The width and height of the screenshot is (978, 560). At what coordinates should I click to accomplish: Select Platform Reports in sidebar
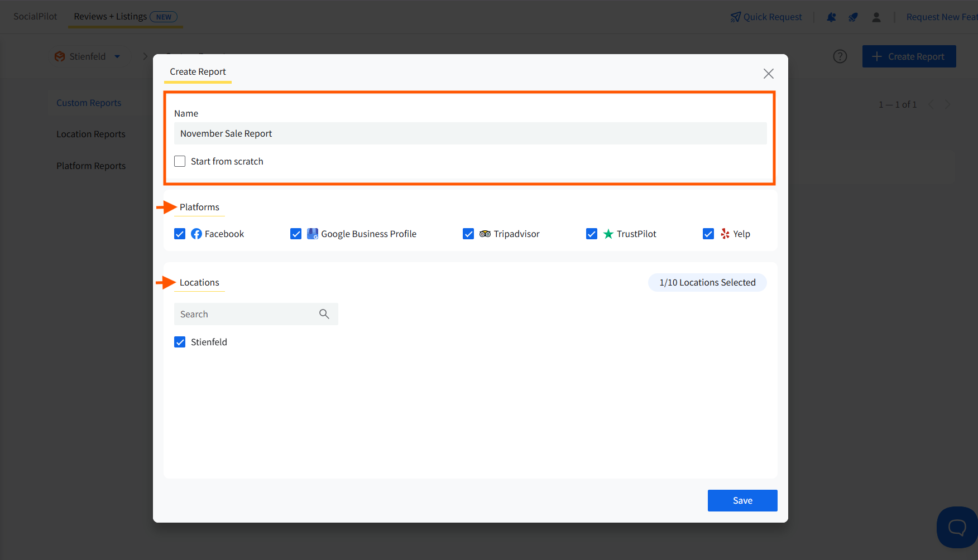coord(91,166)
